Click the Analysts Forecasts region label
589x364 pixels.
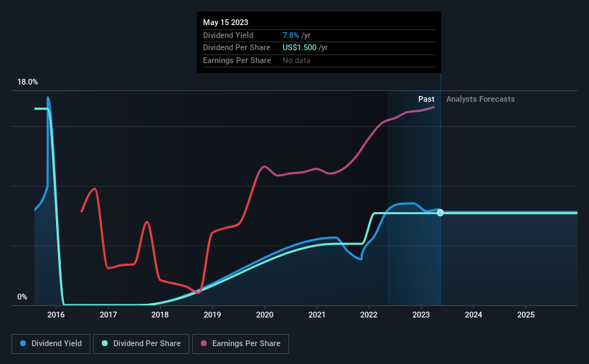[x=481, y=99]
